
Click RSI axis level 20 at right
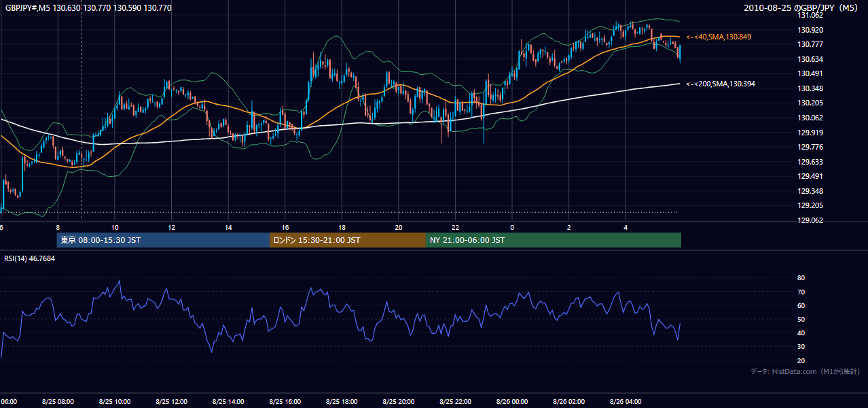click(x=801, y=360)
